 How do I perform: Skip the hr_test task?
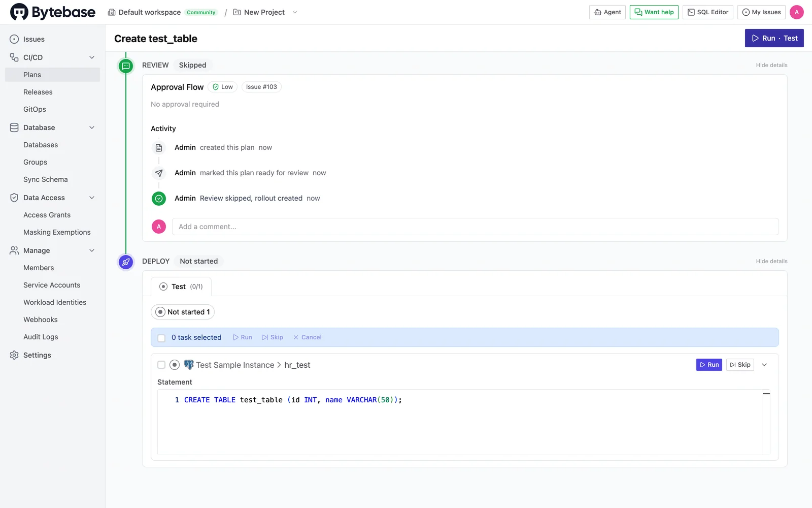click(x=740, y=365)
